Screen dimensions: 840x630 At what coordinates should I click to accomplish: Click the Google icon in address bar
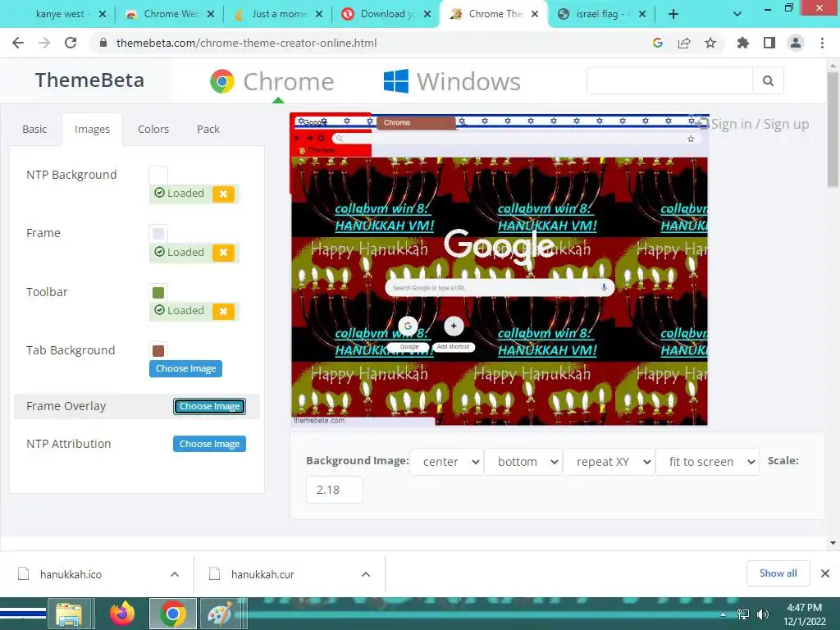pyautogui.click(x=658, y=43)
